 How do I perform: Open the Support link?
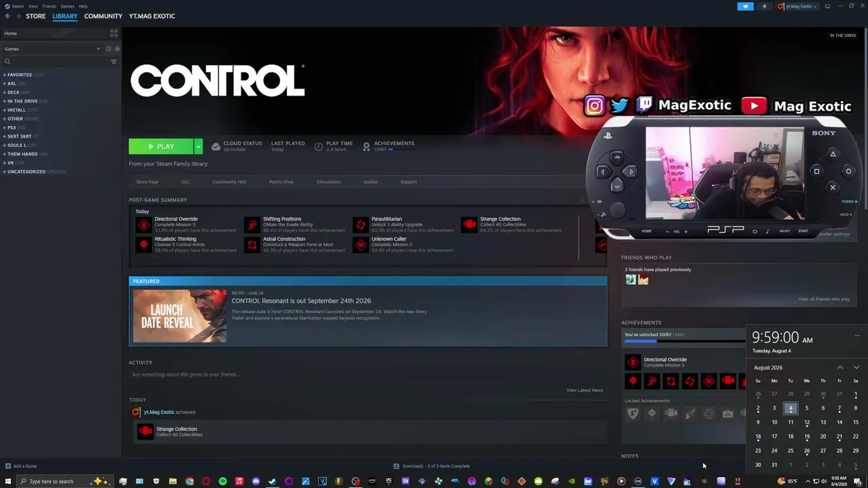(408, 182)
